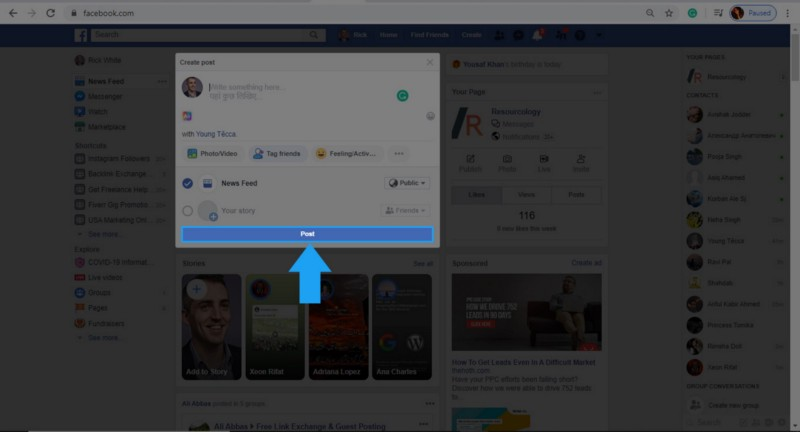
Task: Click the Facebook logo in top bar
Action: 81,35
